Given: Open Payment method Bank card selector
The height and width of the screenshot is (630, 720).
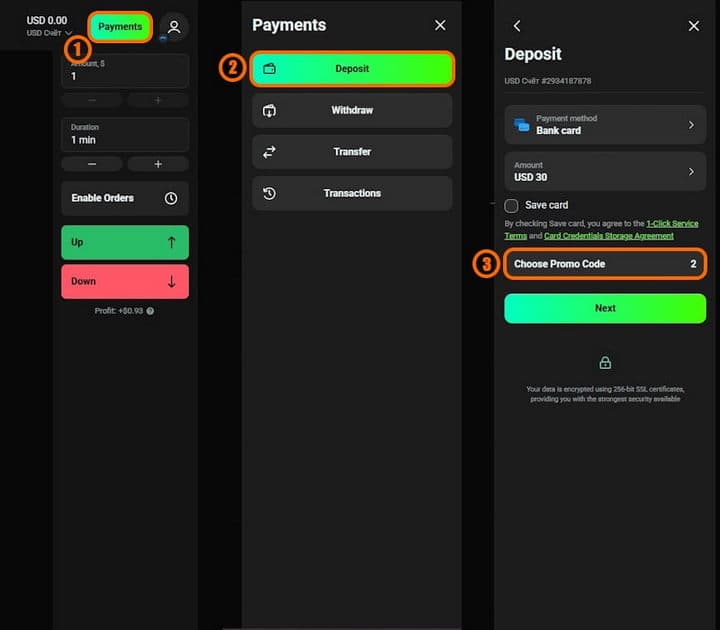Looking at the screenshot, I should (x=605, y=125).
